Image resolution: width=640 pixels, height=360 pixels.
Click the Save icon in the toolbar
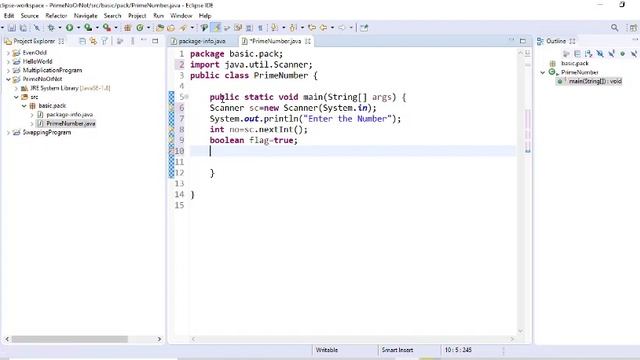(x=12, y=28)
